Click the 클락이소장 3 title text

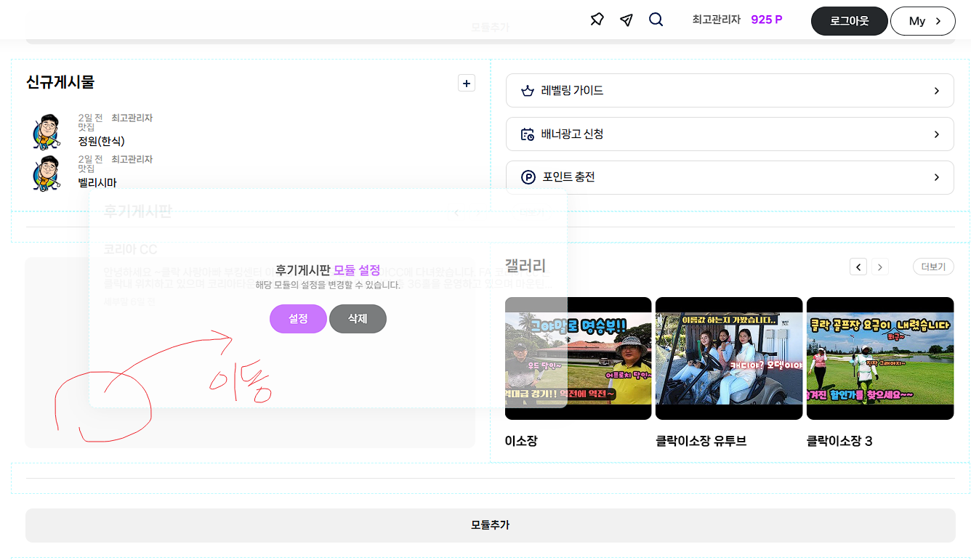[839, 441]
